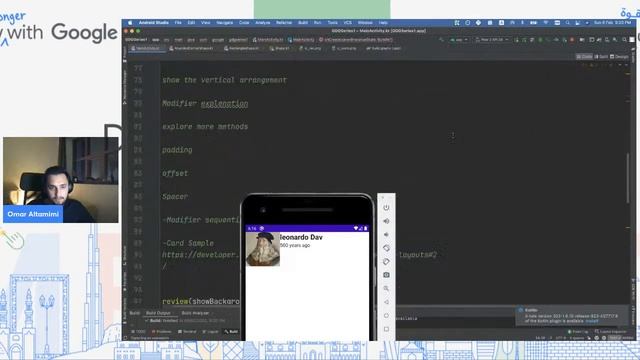Switch editor to Split view
640x360 pixels.
(601, 56)
